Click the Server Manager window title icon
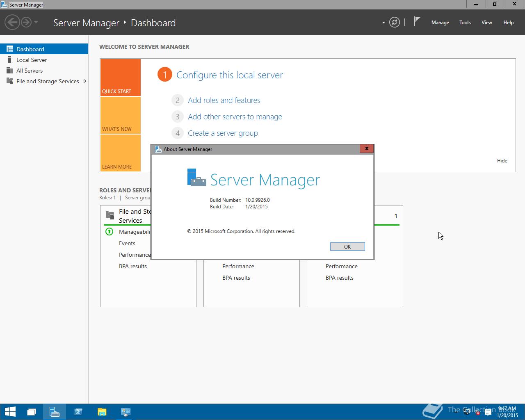Viewport: 525px width, 420px height. pyautogui.click(x=4, y=5)
